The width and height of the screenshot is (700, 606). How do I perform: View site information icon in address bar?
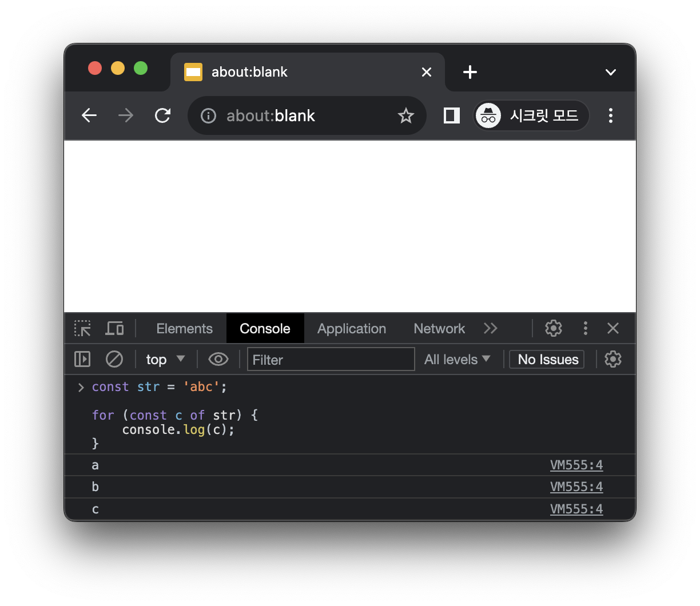click(x=208, y=116)
